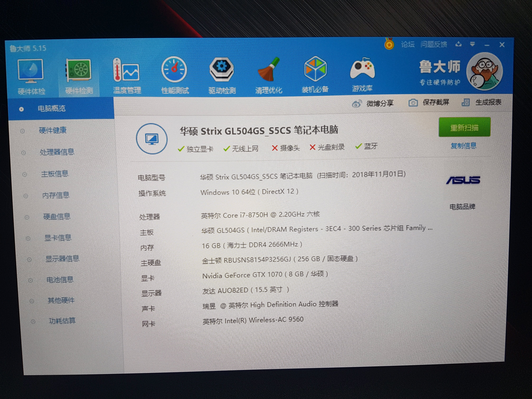The height and width of the screenshot is (399, 532).
Task: Select 硬盘信息 sidebar item
Action: point(57,217)
